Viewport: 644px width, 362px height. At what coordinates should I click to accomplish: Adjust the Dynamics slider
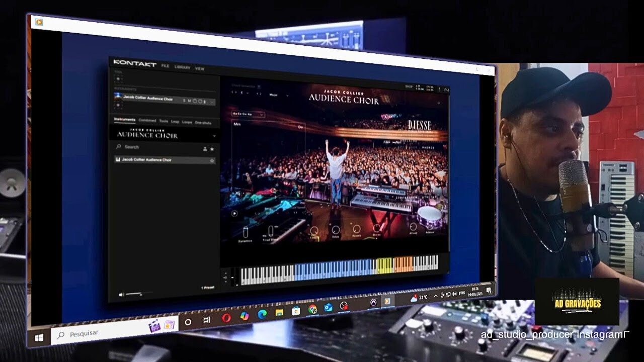click(246, 232)
